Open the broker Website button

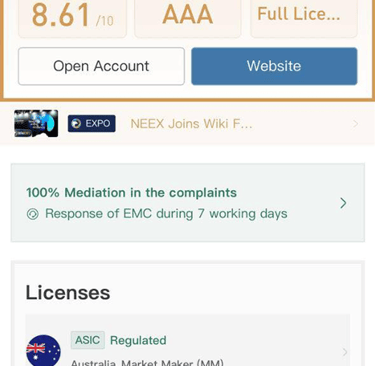274,66
